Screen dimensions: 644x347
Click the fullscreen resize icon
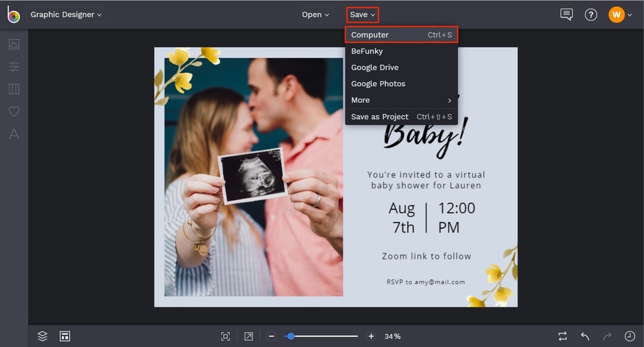(248, 336)
